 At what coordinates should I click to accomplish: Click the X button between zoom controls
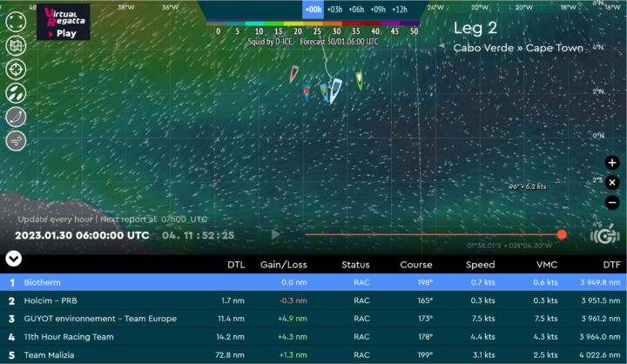click(612, 183)
